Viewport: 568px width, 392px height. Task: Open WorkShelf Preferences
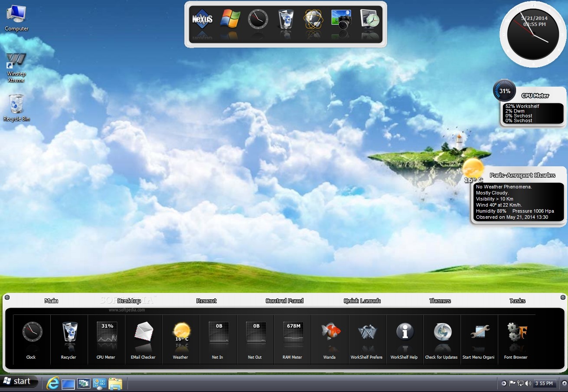[368, 340]
